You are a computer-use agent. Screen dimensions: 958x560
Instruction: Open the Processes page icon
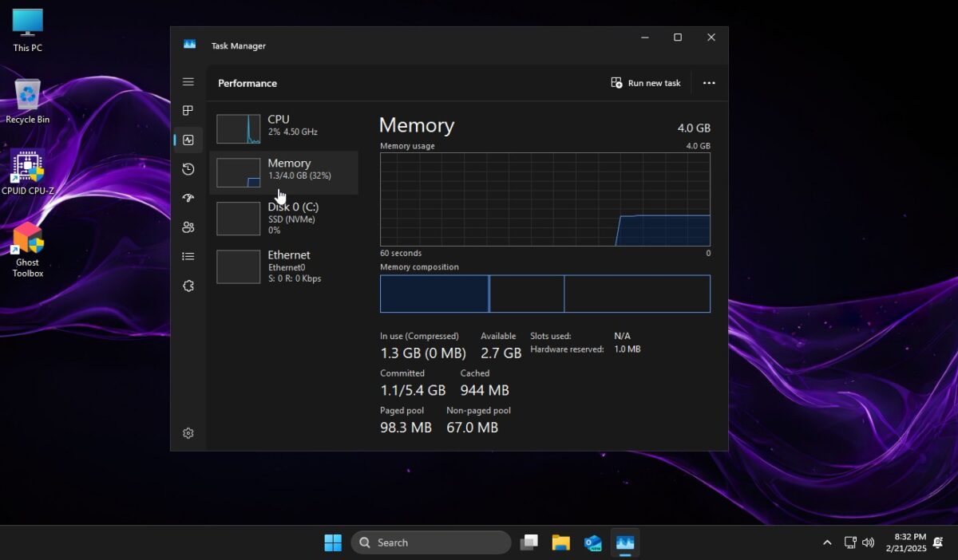pos(188,110)
